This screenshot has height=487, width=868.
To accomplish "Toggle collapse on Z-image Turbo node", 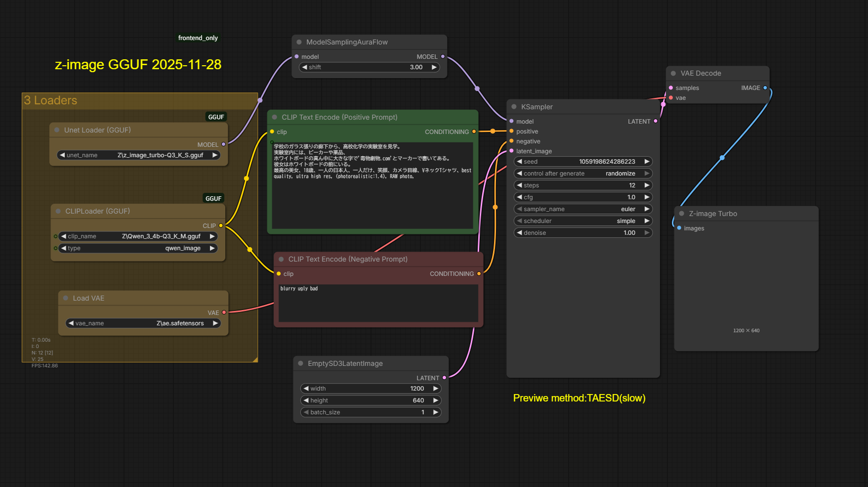I will click(682, 214).
